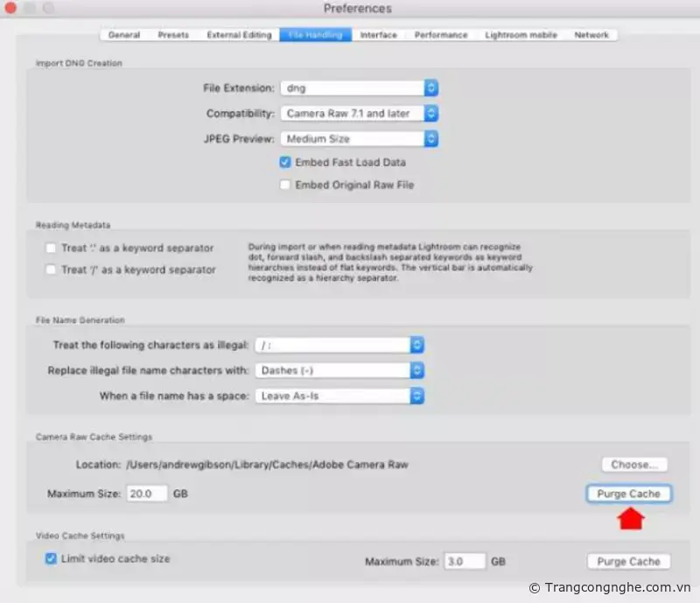Click Choose to change cache location
This screenshot has width=700, height=603.
634,464
